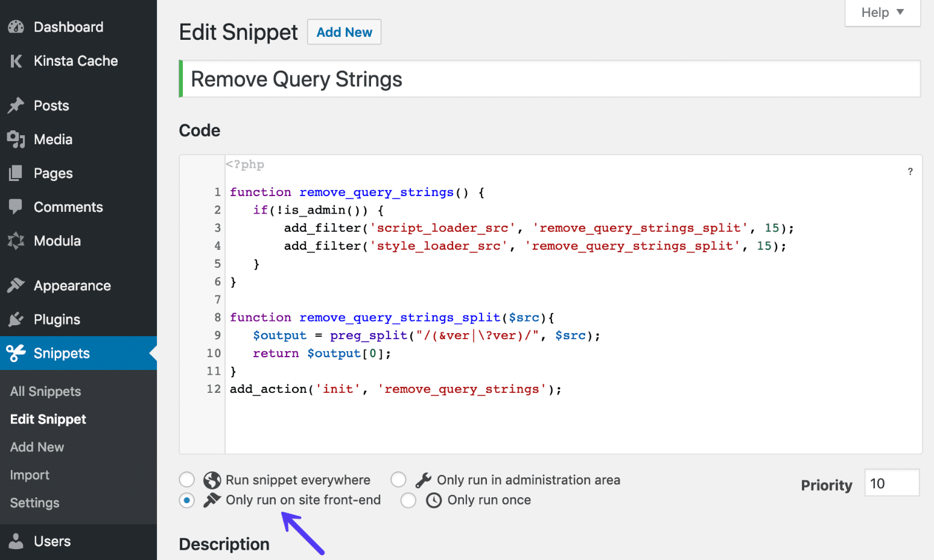This screenshot has height=560, width=934.
Task: Select the Run snippet everywhere radio button
Action: click(x=187, y=479)
